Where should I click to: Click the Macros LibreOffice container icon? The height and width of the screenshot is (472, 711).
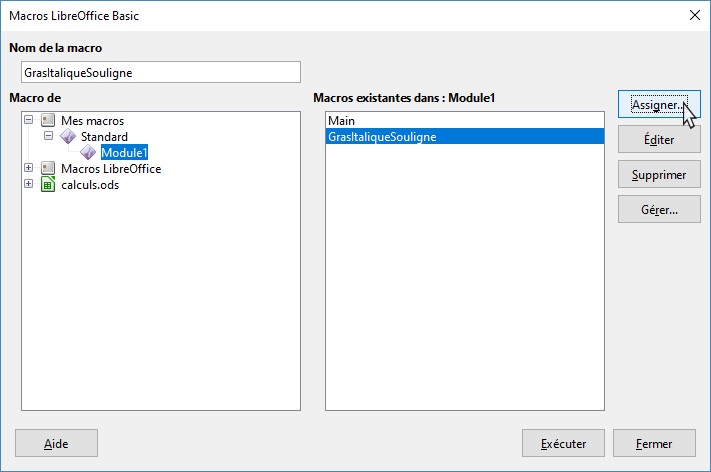point(47,169)
